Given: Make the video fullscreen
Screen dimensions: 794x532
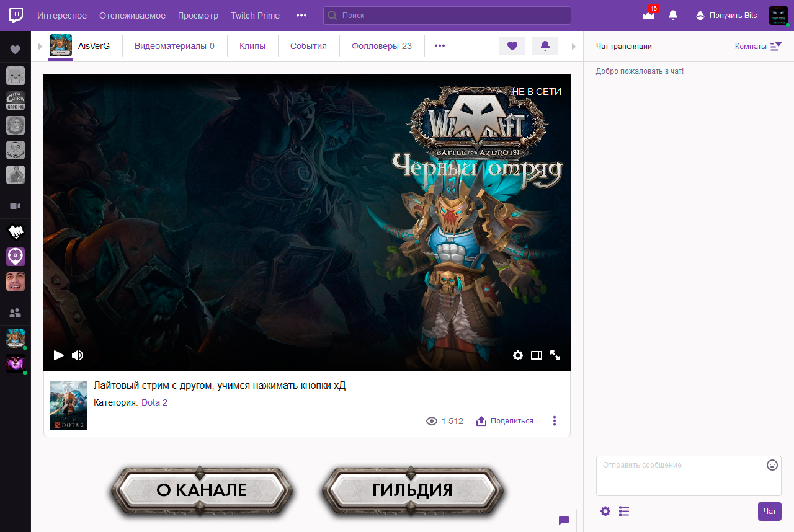Looking at the screenshot, I should (x=555, y=355).
